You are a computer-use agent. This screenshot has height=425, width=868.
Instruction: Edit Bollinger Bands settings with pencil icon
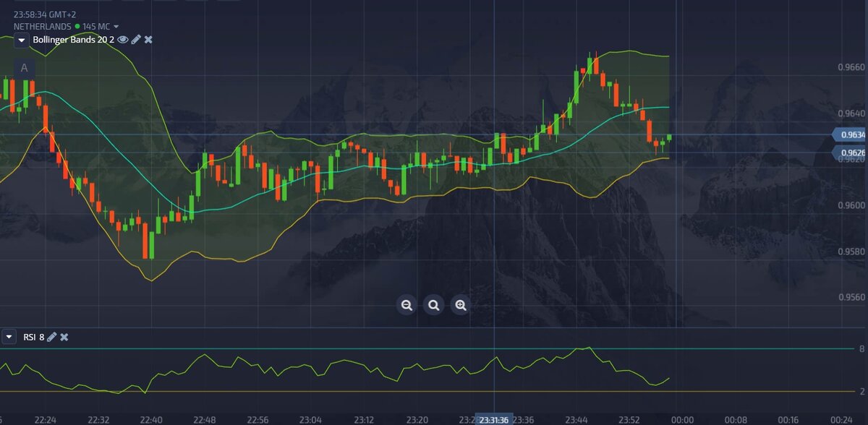tap(135, 39)
